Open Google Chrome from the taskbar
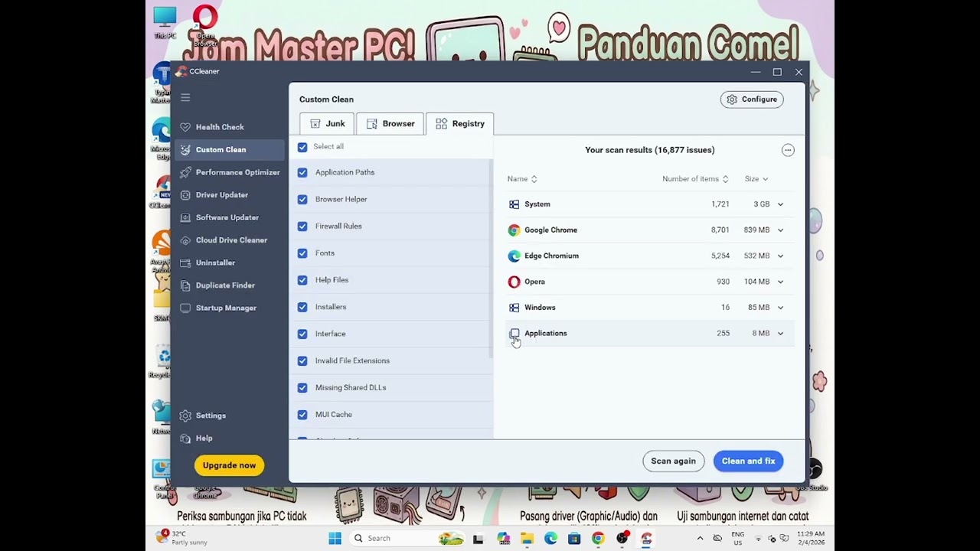 coord(598,539)
